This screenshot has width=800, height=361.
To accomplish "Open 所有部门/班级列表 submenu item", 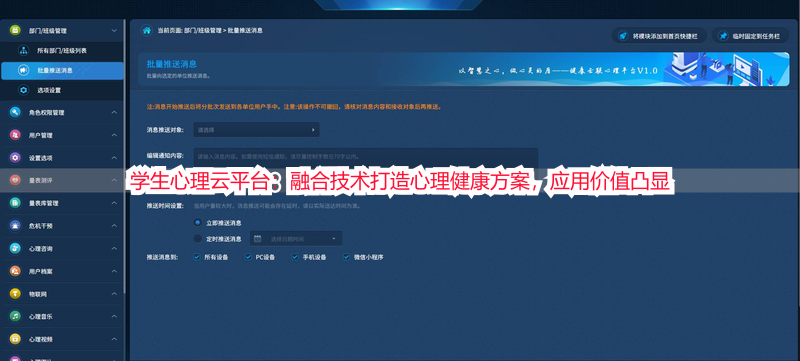I will point(62,50).
